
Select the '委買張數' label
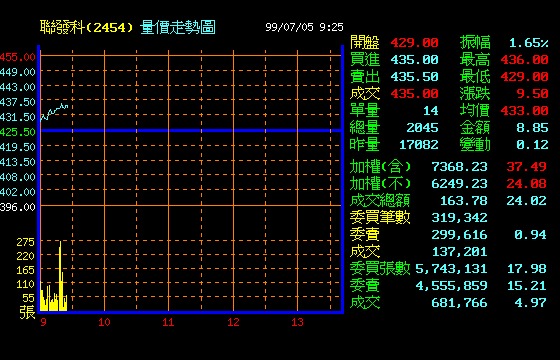(380, 269)
